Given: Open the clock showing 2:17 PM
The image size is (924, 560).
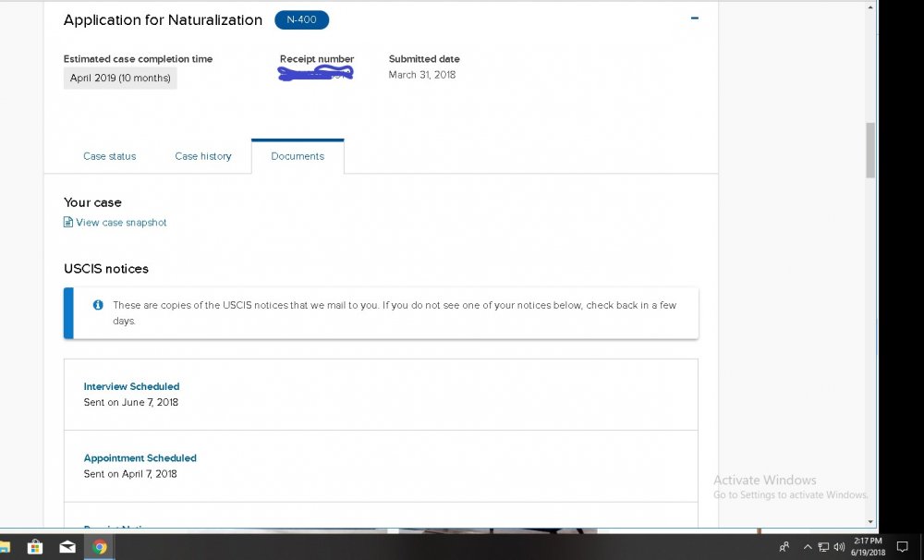Looking at the screenshot, I should click(x=868, y=546).
